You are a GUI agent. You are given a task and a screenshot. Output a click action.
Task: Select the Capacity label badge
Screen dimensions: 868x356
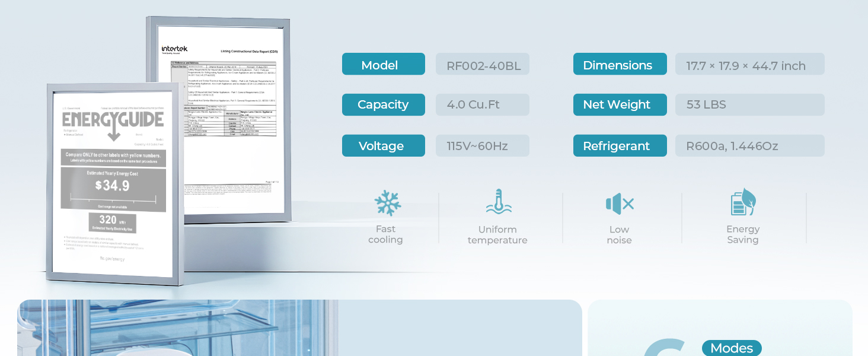[384, 105]
